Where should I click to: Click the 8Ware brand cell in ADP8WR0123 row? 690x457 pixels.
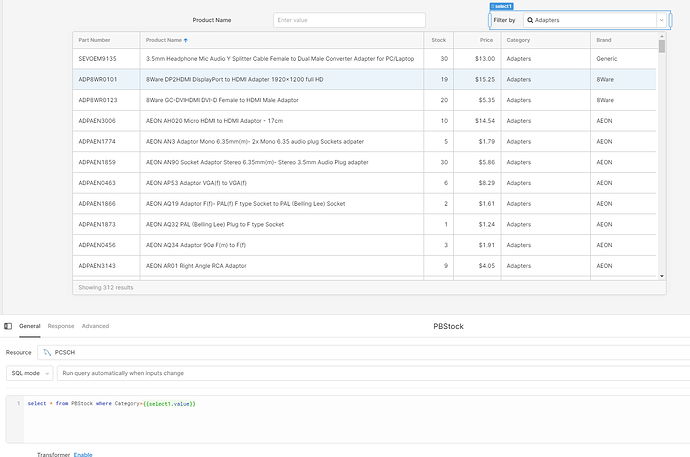[x=623, y=100]
